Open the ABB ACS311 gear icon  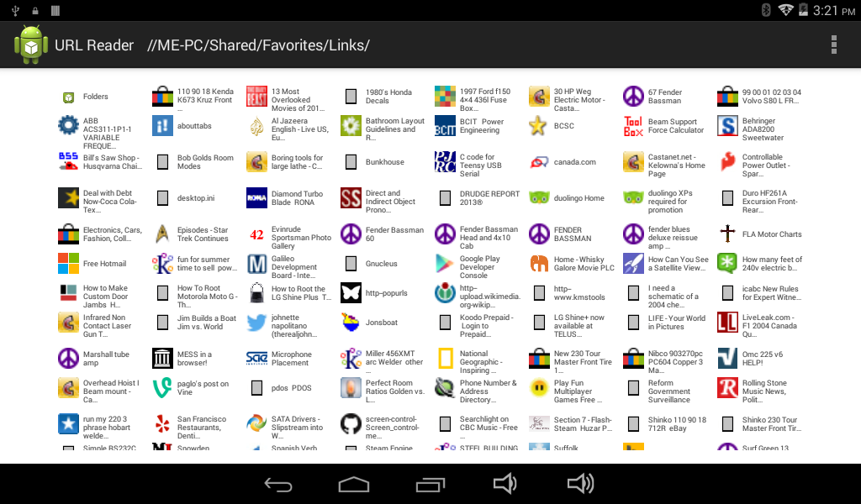tap(68, 126)
